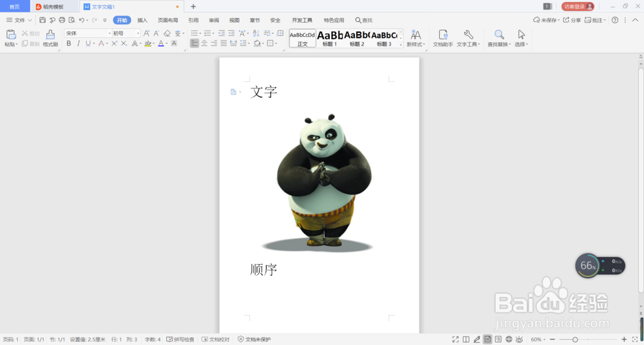Viewport: 644px width, 345px height.
Task: Click the Cut (剪切) scissors button
Action: click(x=30, y=33)
